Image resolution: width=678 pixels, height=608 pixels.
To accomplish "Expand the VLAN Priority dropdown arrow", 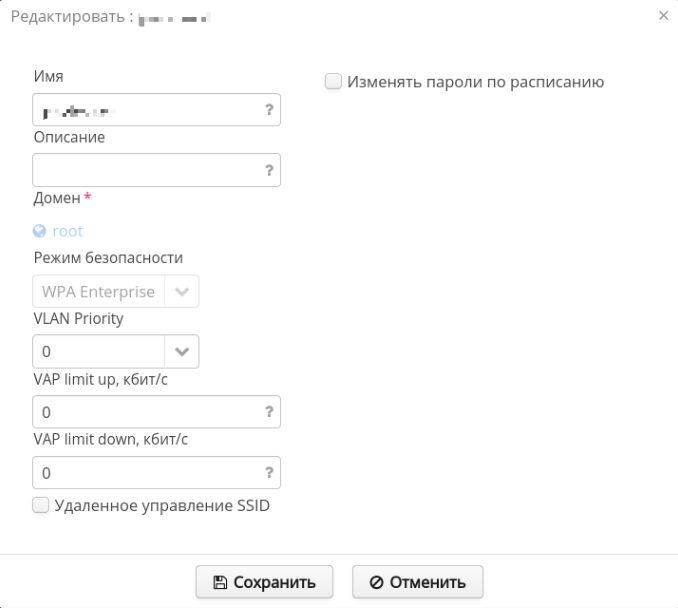I will pyautogui.click(x=181, y=352).
